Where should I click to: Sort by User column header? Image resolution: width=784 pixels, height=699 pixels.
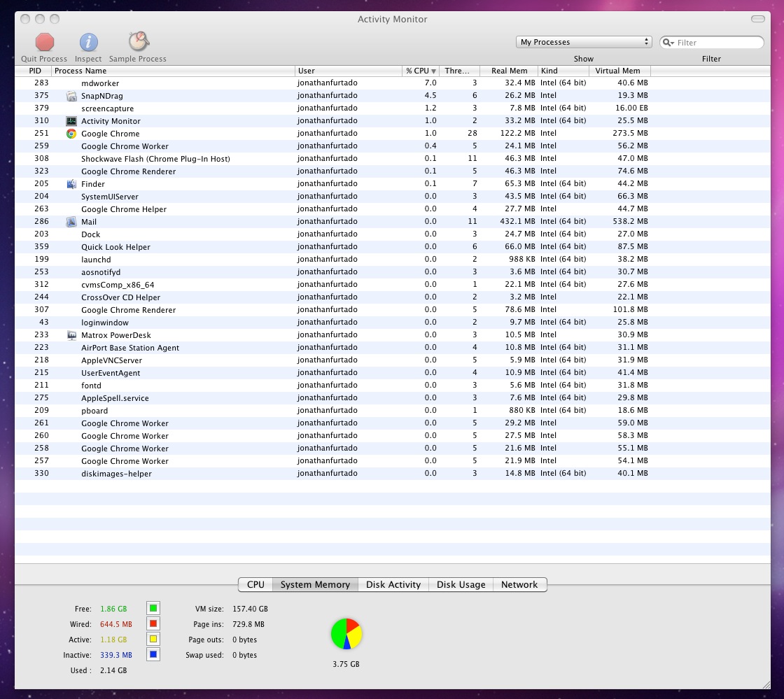tap(349, 71)
